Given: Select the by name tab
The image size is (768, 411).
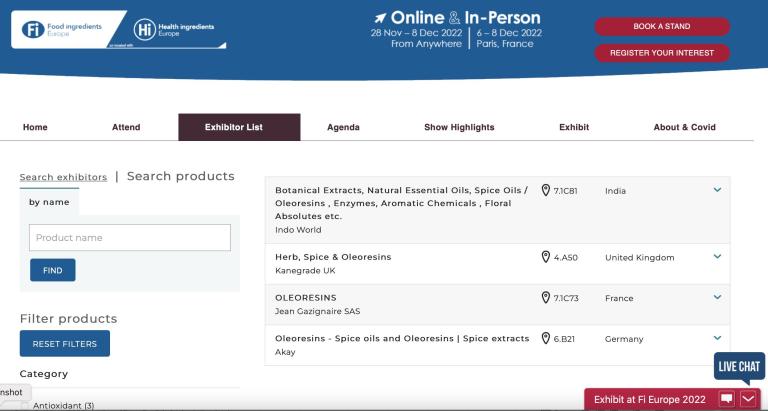Looking at the screenshot, I should click(49, 202).
